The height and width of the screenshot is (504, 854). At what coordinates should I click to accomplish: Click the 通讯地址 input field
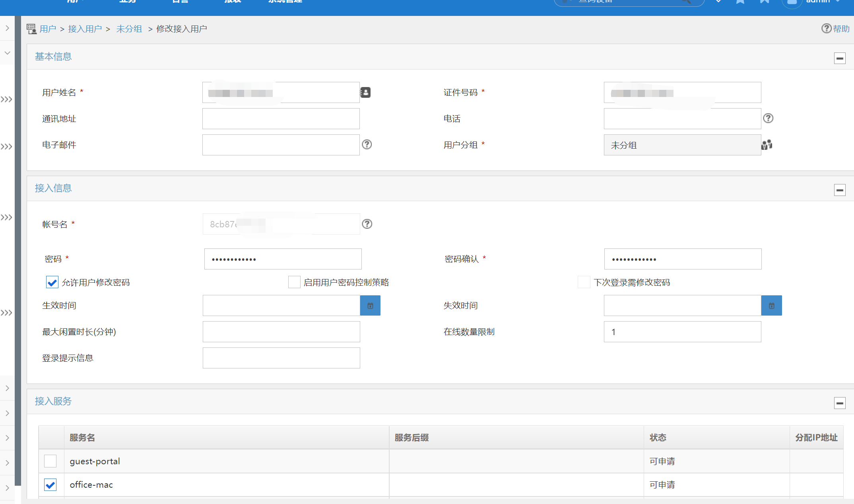point(281,119)
